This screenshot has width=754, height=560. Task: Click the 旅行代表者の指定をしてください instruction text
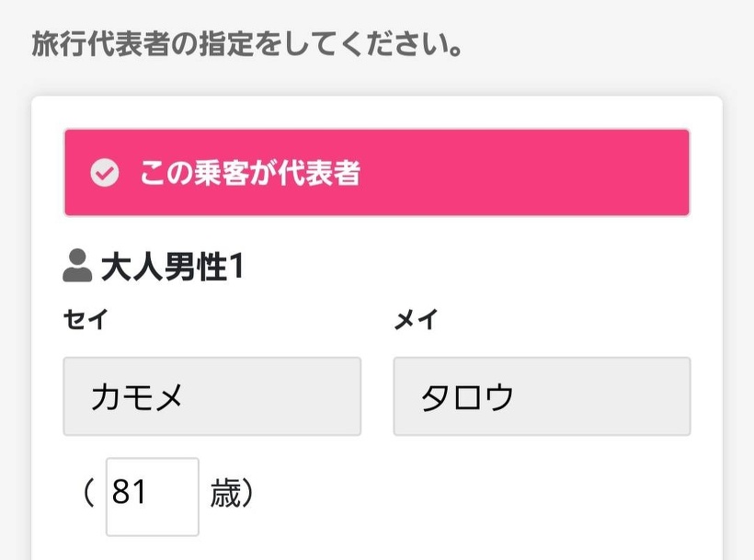[246, 44]
